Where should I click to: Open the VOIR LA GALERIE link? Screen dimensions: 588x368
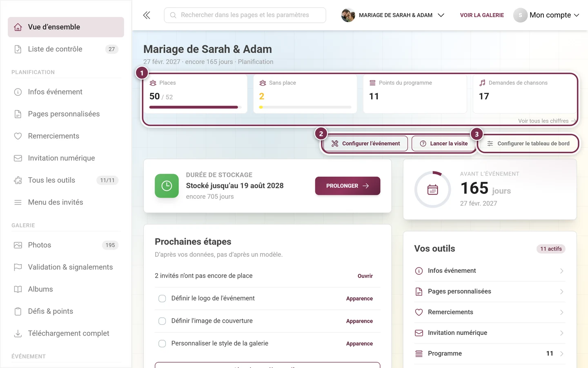482,15
